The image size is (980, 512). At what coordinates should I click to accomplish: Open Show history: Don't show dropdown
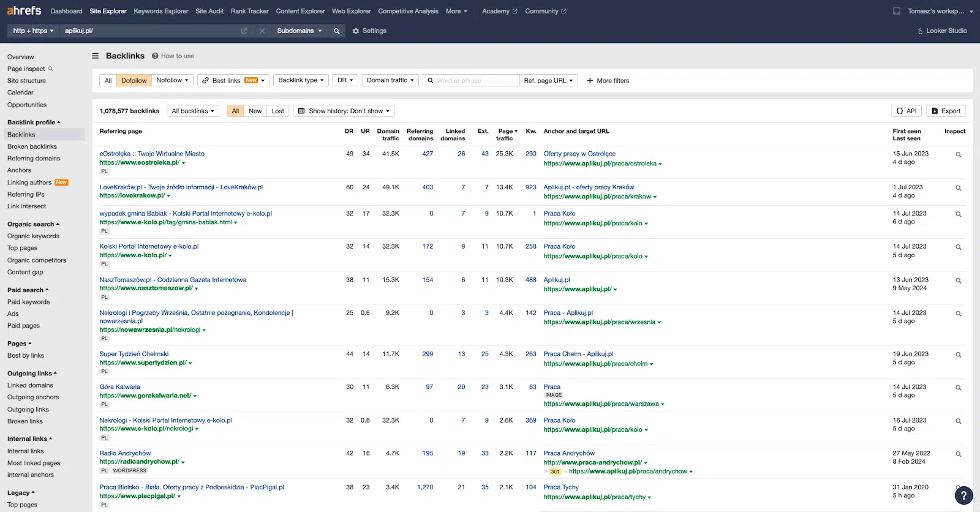[x=344, y=111]
